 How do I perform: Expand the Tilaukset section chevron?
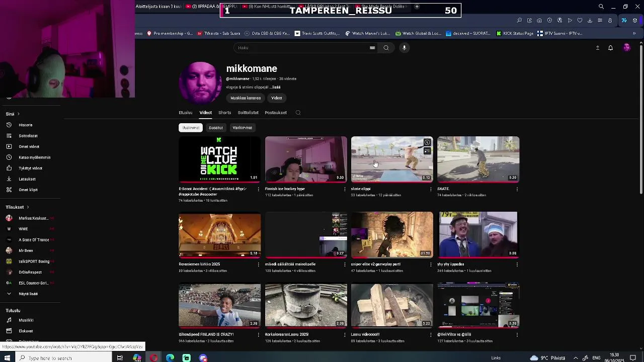(28, 207)
